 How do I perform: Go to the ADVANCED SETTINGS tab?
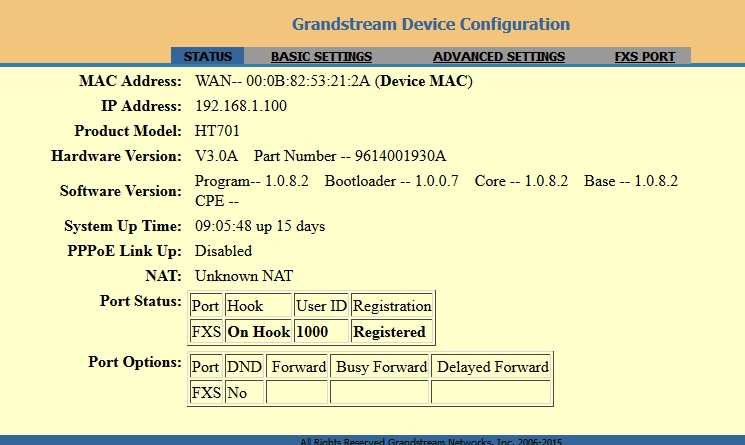(498, 57)
